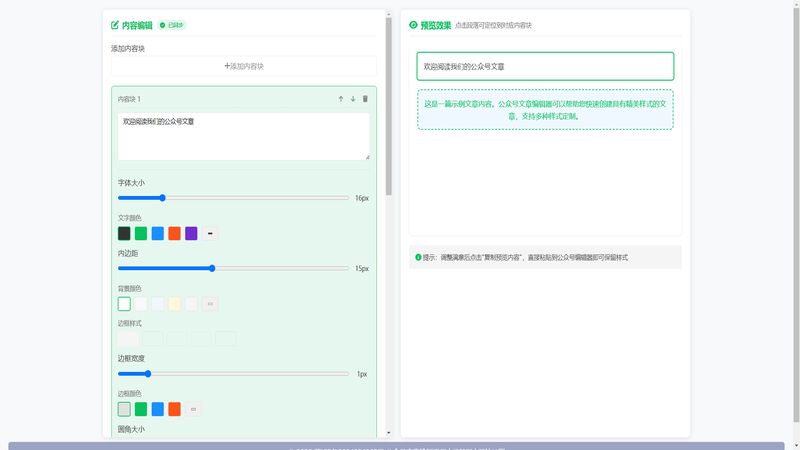Click the 添加内容块 add content block button
Image resolution: width=800 pixels, height=450 pixels.
pos(244,66)
